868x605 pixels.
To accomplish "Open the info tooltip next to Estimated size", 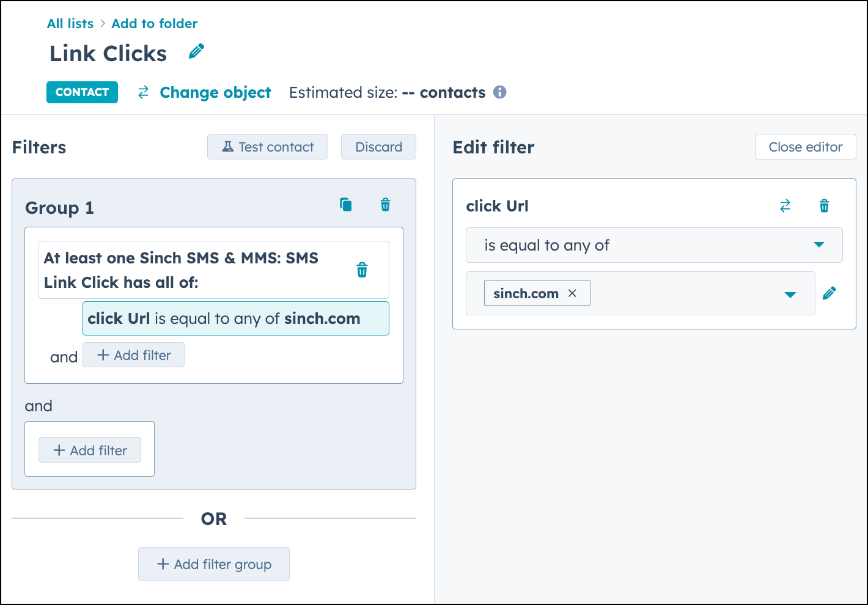I will coord(499,92).
